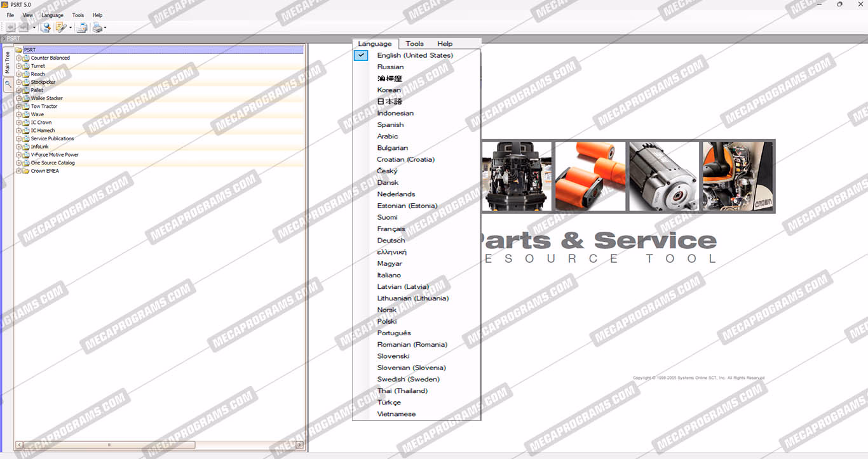The image size is (868, 459).
Task: Open the printer options dropdown arrow
Action: [x=105, y=27]
